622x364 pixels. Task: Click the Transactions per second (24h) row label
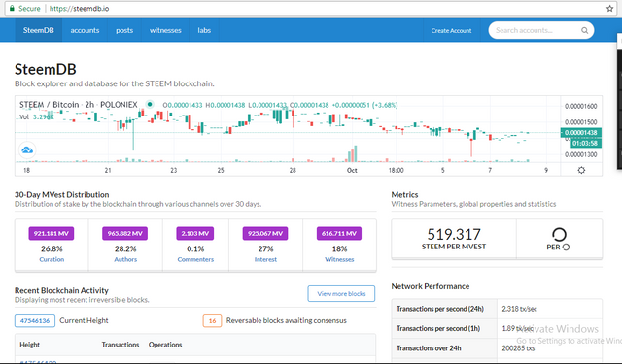click(440, 309)
